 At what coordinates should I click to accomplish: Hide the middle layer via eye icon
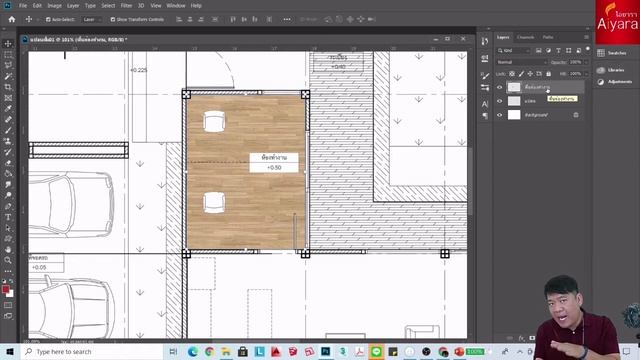point(499,101)
